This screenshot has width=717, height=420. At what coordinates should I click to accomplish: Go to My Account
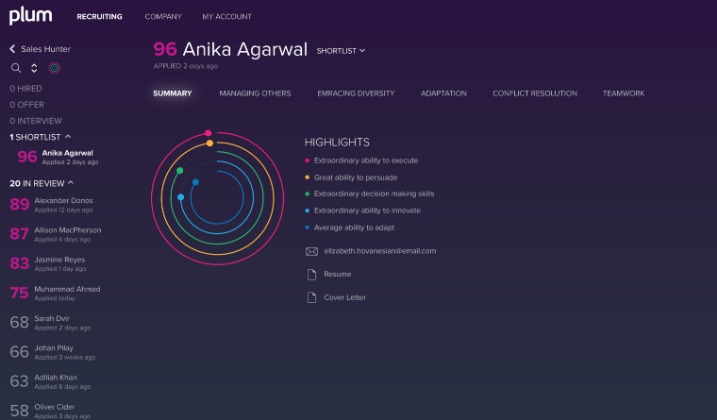pos(227,17)
